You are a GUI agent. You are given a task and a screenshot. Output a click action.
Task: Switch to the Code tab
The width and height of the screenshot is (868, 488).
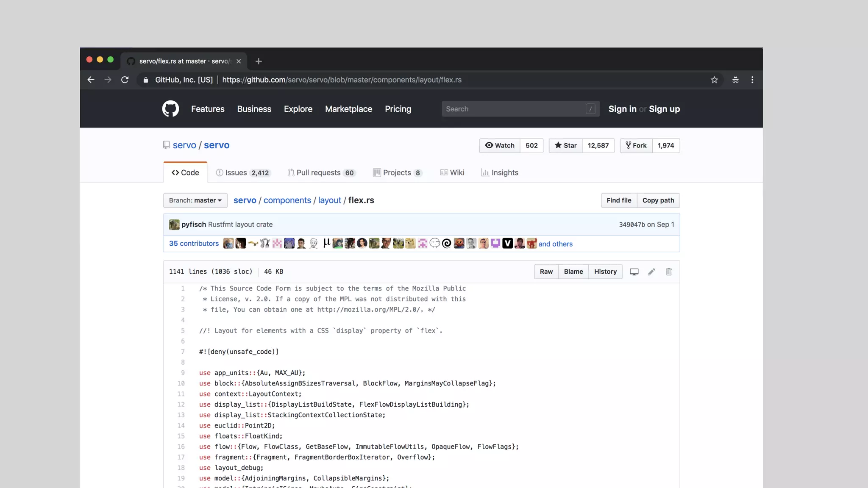(x=185, y=172)
